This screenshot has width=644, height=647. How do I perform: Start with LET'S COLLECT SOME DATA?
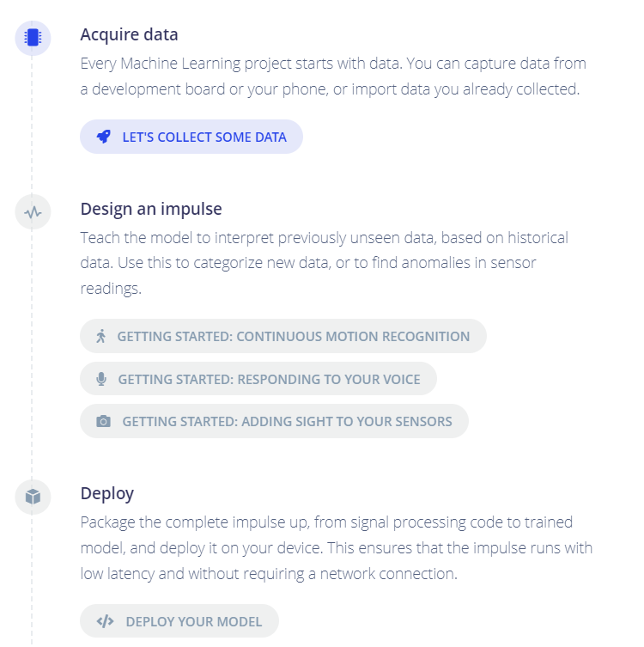pyautogui.click(x=191, y=137)
